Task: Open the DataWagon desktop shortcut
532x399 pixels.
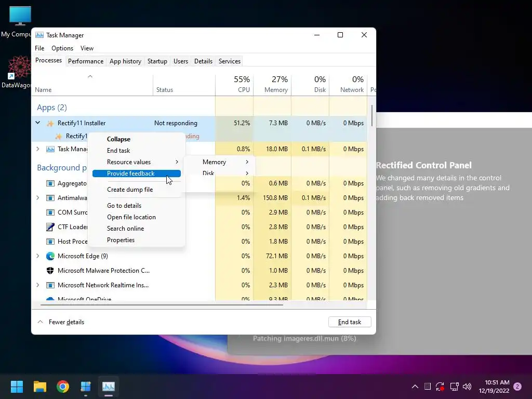Action: [x=18, y=72]
